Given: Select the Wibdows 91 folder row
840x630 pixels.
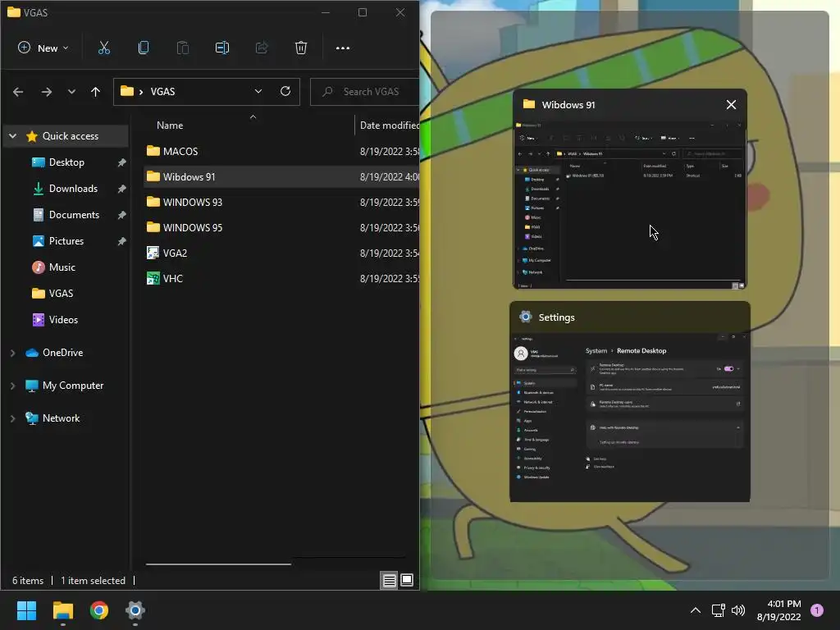Looking at the screenshot, I should tap(282, 177).
